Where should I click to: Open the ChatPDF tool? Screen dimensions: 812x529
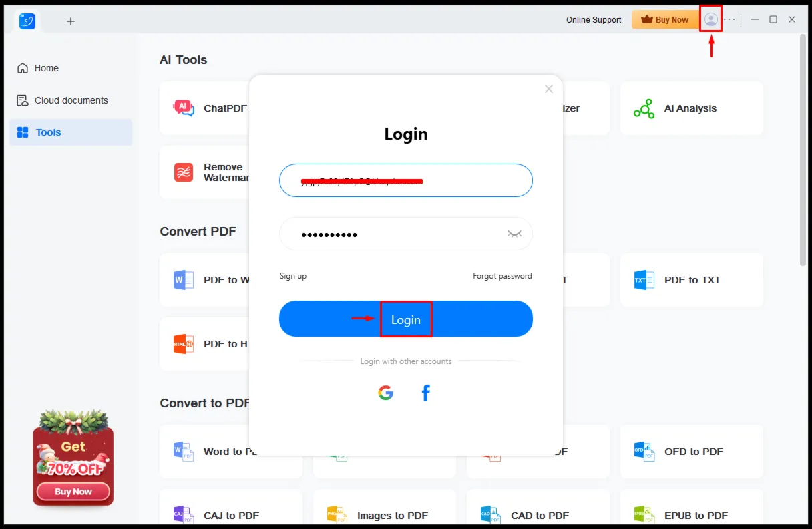[x=204, y=108]
